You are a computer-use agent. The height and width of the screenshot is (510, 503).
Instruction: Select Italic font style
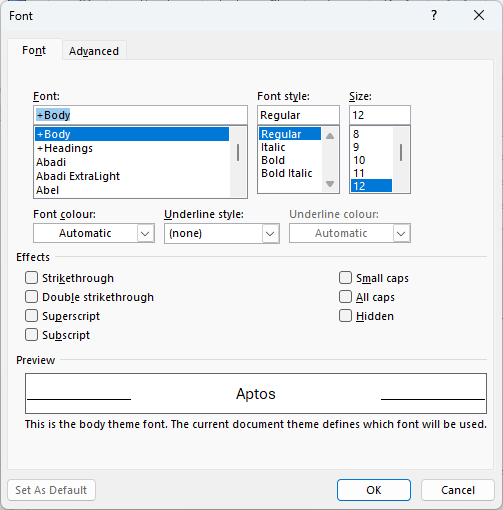290,147
